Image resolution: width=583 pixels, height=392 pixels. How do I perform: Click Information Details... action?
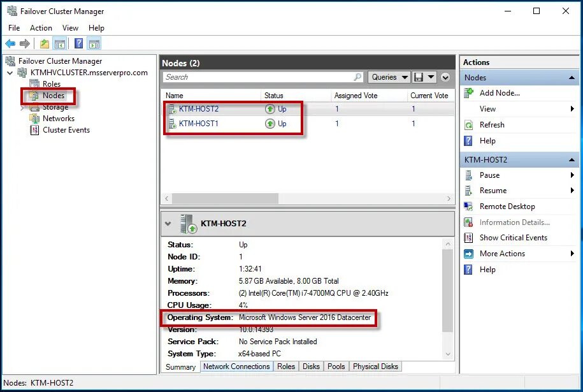click(x=515, y=222)
